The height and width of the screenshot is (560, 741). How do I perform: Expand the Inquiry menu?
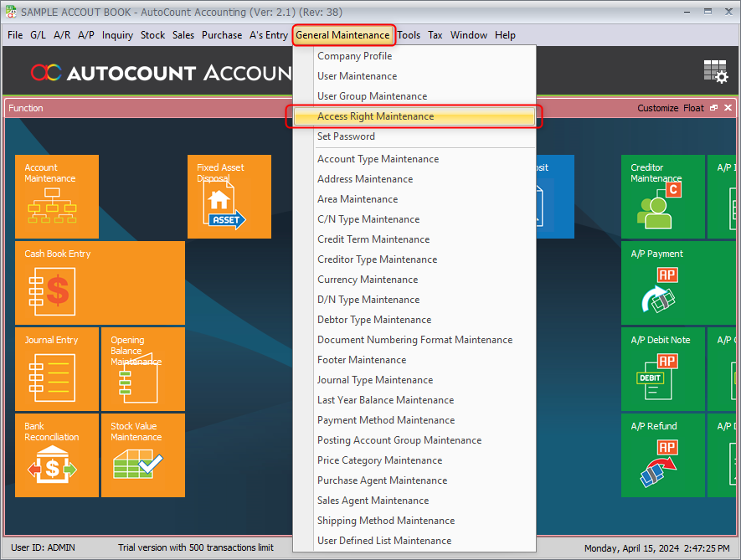117,35
